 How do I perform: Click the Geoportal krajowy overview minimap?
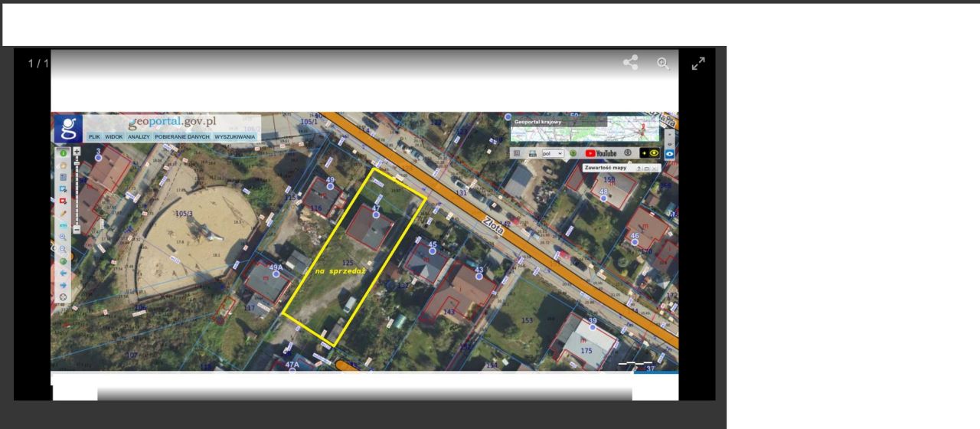tap(586, 129)
